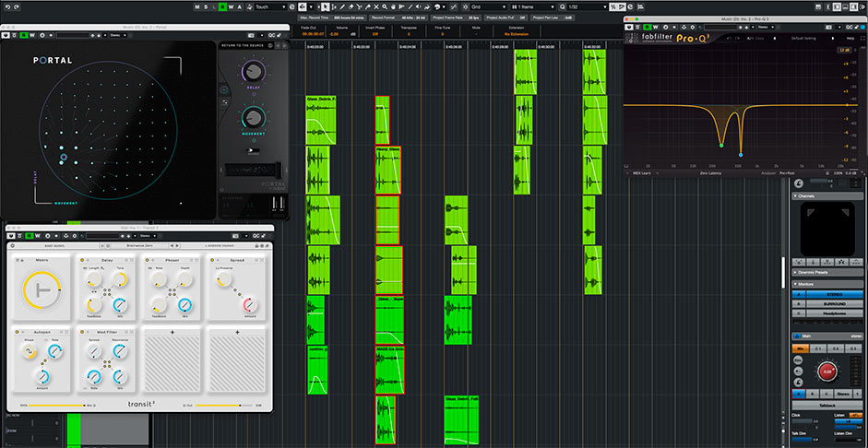Select the Draw pencil tool
The image size is (868, 448).
[x=342, y=6]
